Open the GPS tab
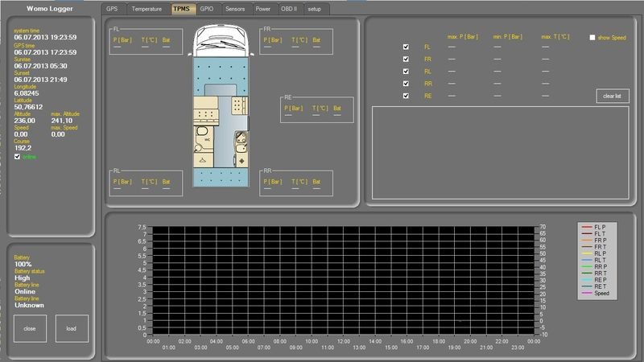The image size is (644, 362). pos(114,9)
